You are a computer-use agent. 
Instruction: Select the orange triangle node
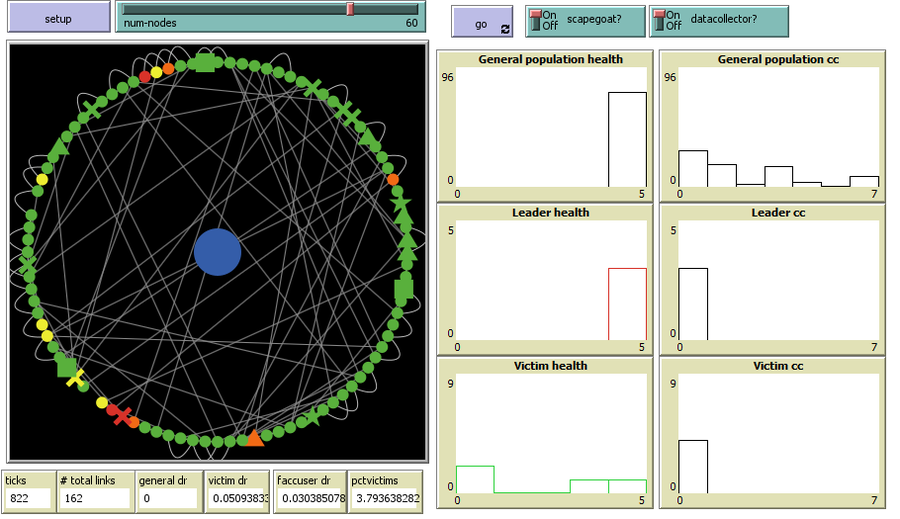click(x=254, y=437)
